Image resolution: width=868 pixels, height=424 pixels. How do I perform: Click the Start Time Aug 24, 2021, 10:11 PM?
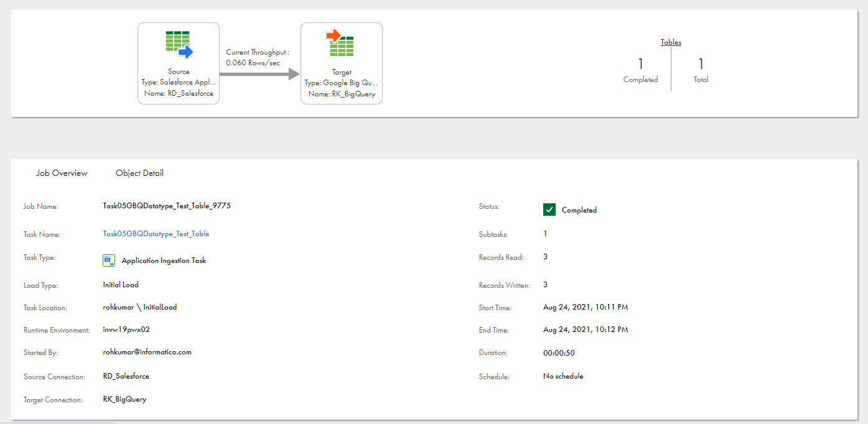point(586,307)
